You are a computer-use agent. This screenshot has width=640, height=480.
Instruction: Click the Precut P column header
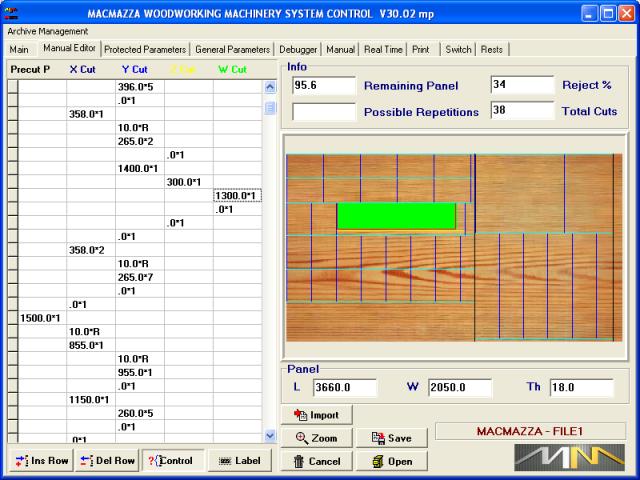tap(30, 69)
